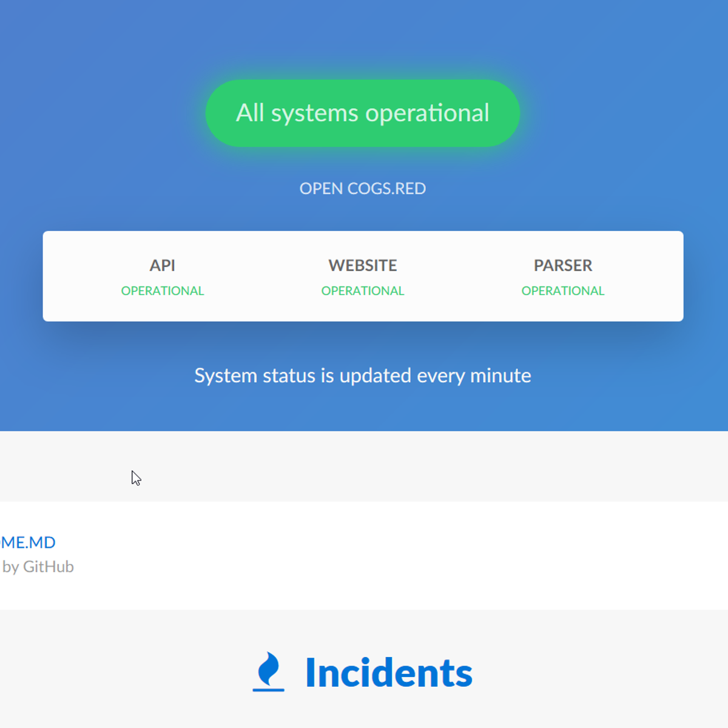This screenshot has width=728, height=728.
Task: Select the WEBSITE service heading
Action: point(362,266)
